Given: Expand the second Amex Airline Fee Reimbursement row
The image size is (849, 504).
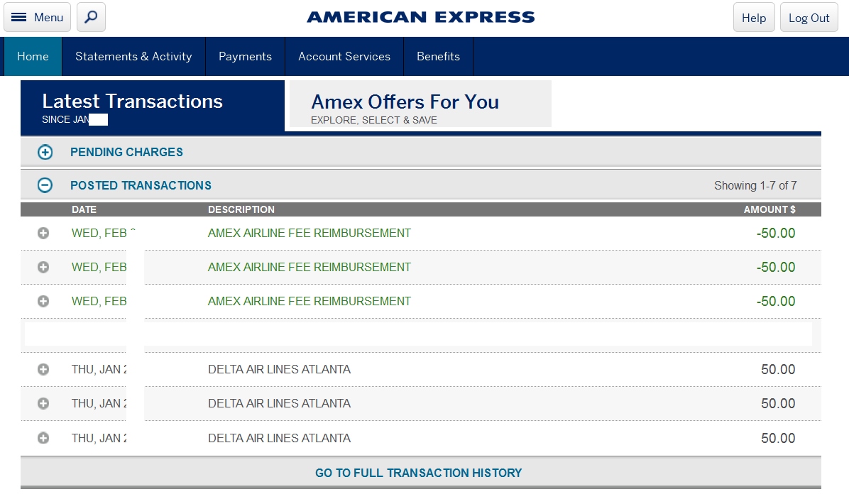Looking at the screenshot, I should tap(43, 267).
